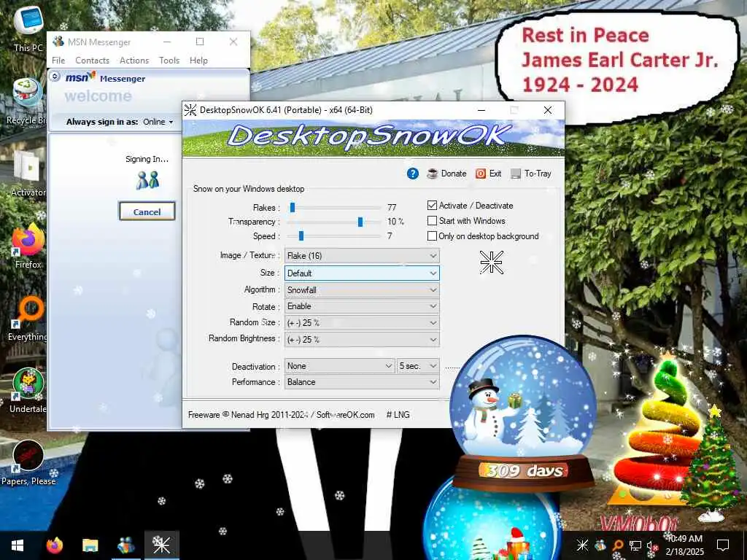This screenshot has height=560, width=747.
Task: Adjust the Flakes slider handle
Action: 293,207
